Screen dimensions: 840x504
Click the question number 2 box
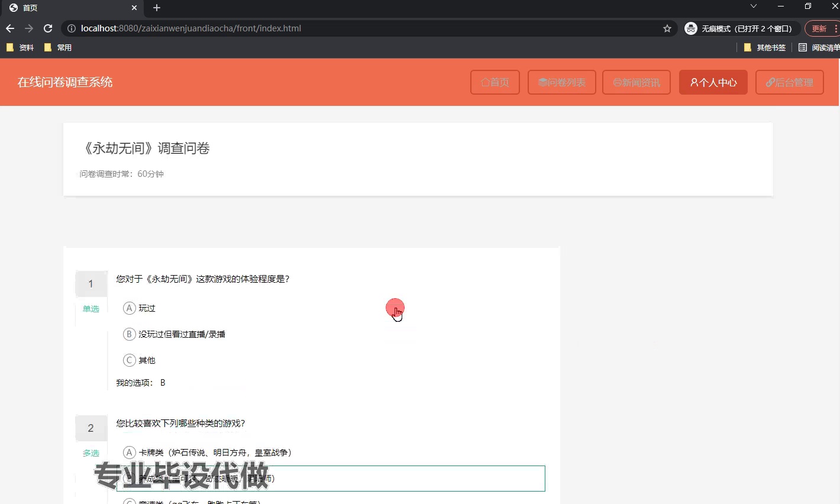pyautogui.click(x=91, y=428)
